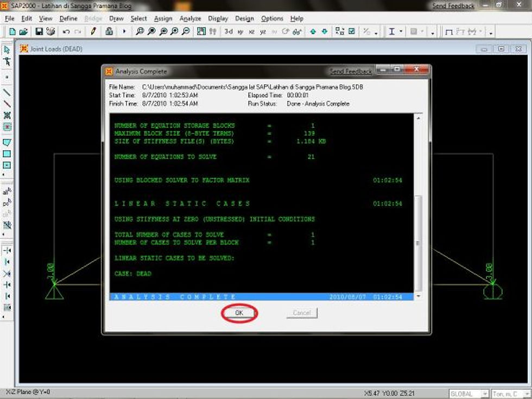Open the Assign menu
Image resolution: width=532 pixels, height=399 pixels.
pos(163,18)
